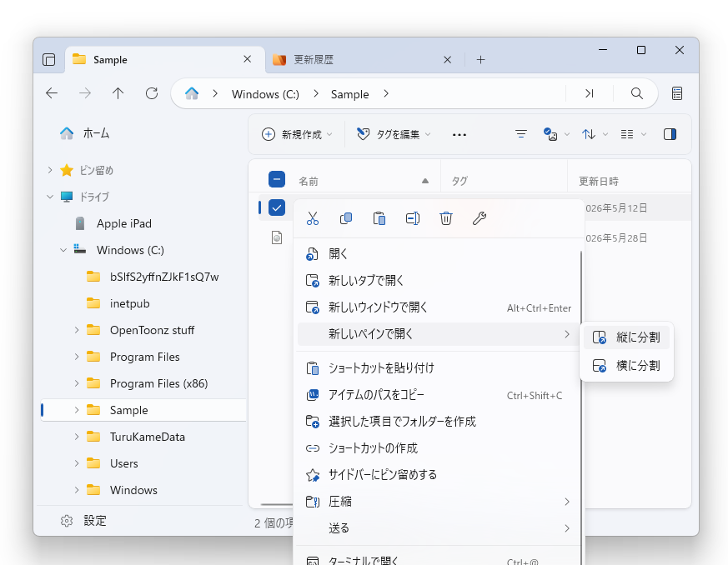Close the Sample tab
This screenshot has width=728, height=565.
click(248, 59)
